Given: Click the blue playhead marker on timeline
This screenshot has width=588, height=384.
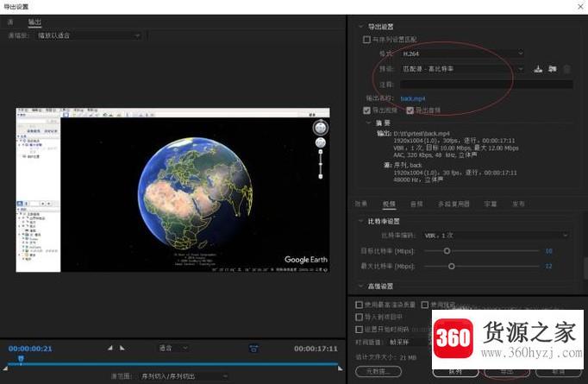Looking at the screenshot, I should tap(21, 359).
